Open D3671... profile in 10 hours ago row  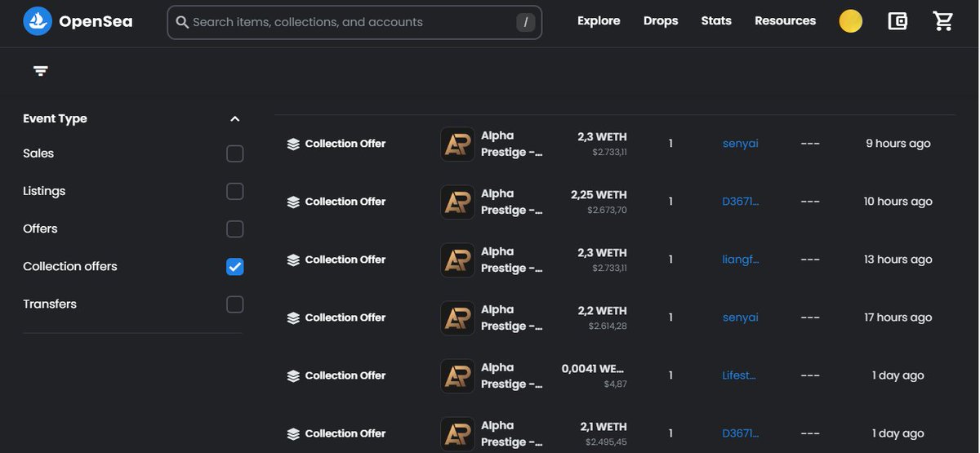click(x=741, y=202)
